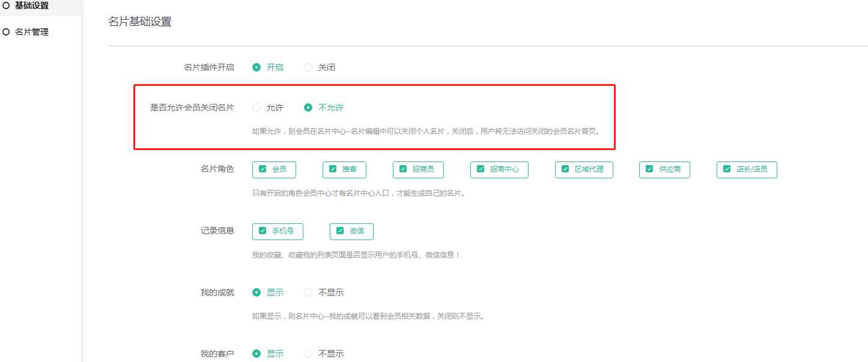
Task: Open 基础设置 in the sidebar
Action: (31, 5)
